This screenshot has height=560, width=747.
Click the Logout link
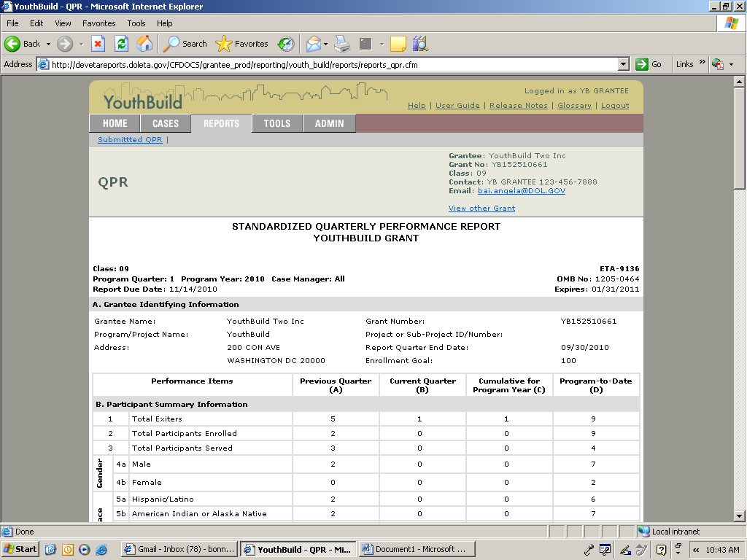tap(614, 105)
